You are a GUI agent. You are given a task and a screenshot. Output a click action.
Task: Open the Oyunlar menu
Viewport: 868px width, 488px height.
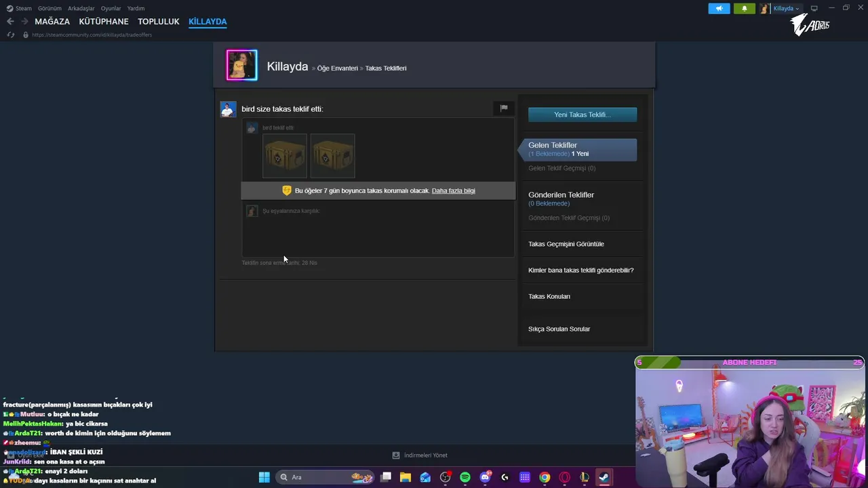[111, 8]
